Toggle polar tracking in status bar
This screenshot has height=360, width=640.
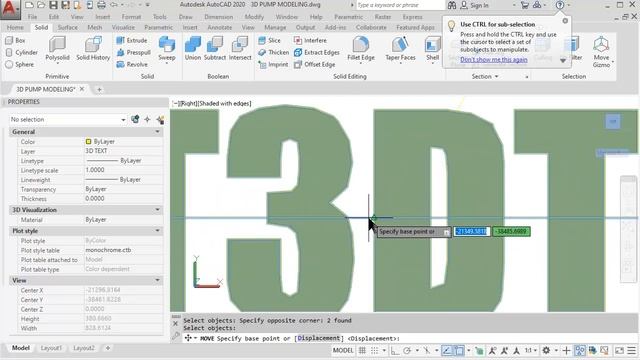point(407,351)
